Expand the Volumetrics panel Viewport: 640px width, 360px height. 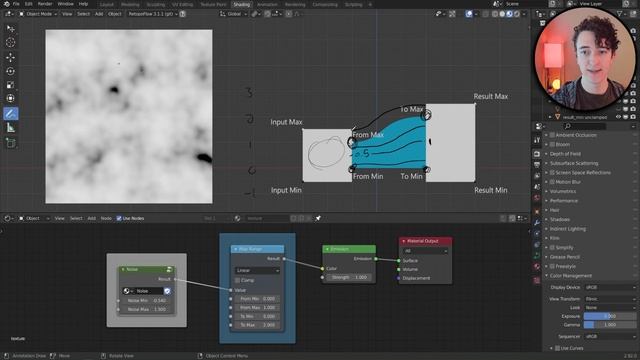pos(562,191)
